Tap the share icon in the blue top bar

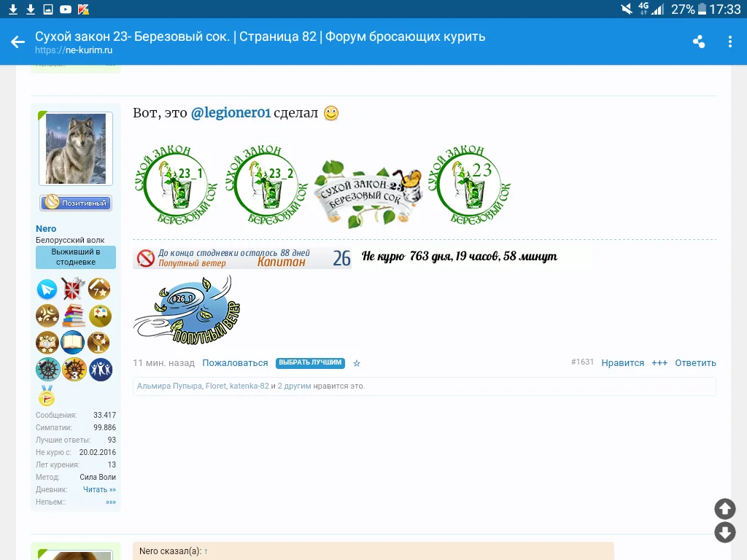pyautogui.click(x=698, y=42)
